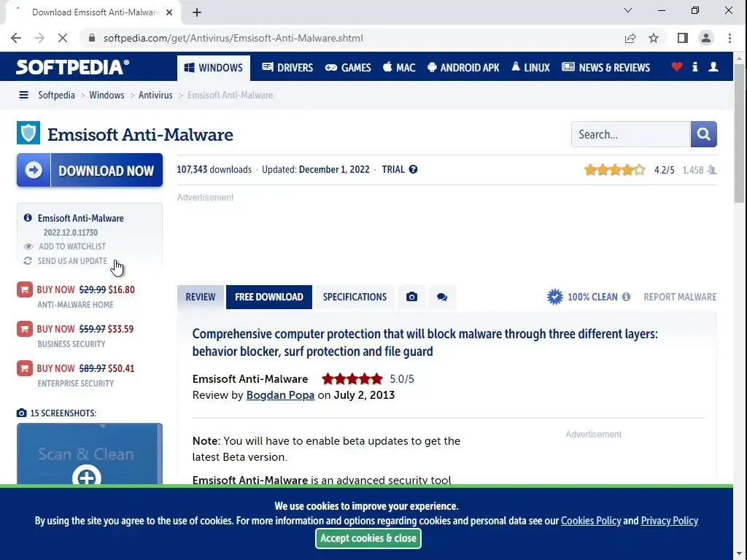Open the browser side panel icon
Viewport: 747px width, 560px height.
click(682, 38)
